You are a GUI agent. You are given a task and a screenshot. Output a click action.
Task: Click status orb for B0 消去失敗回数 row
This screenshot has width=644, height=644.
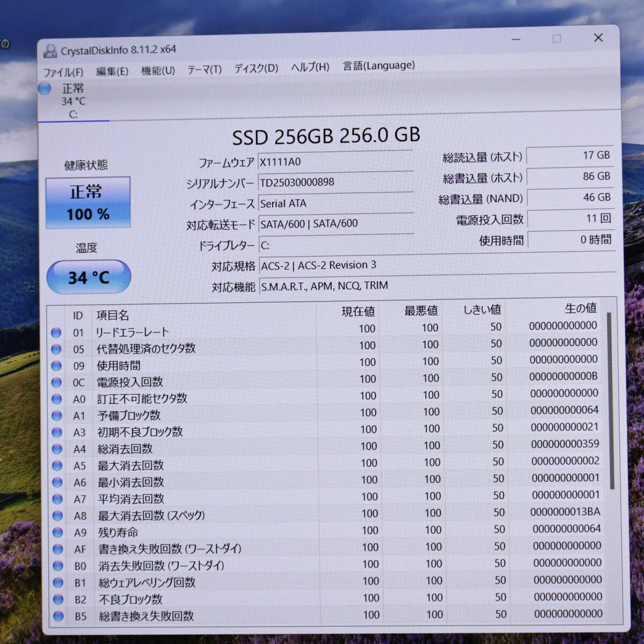pyautogui.click(x=58, y=566)
